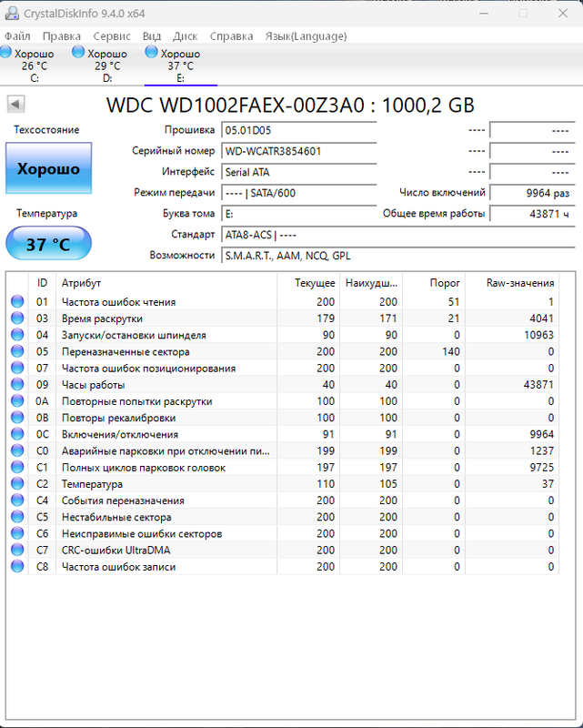Viewport: 583px width, 728px height.
Task: Click the ID column header
Action: coord(42,283)
